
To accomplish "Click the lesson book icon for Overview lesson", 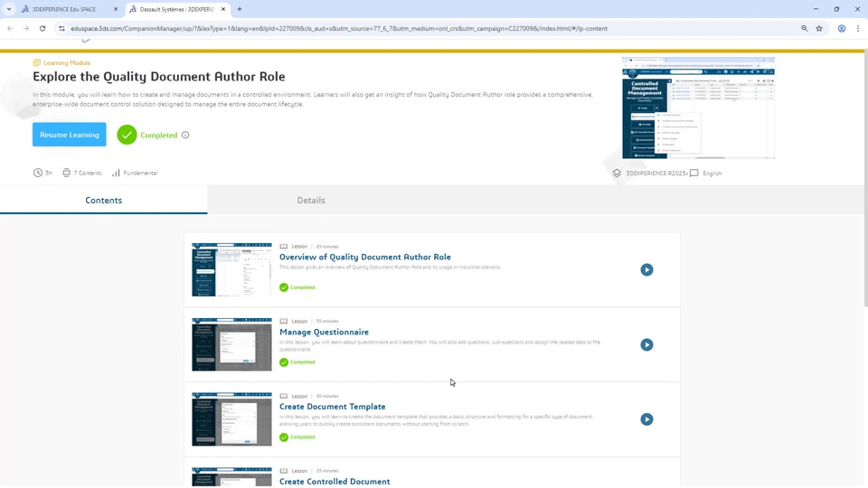I will point(283,246).
